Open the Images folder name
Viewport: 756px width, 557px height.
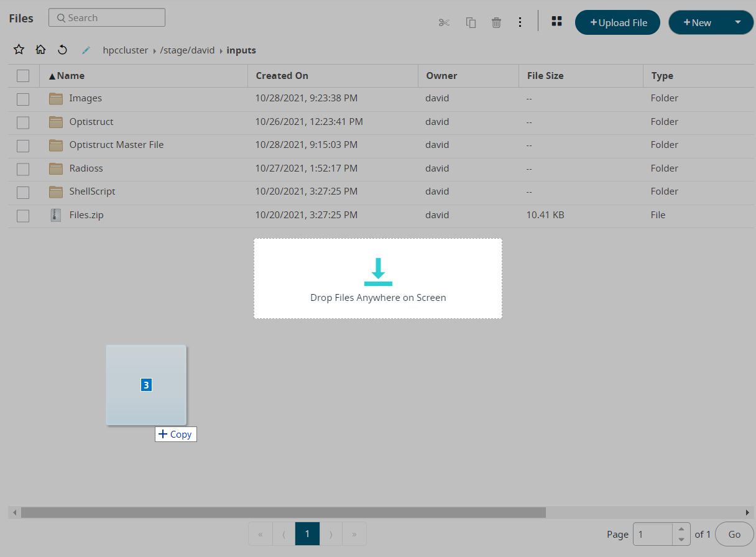point(85,98)
